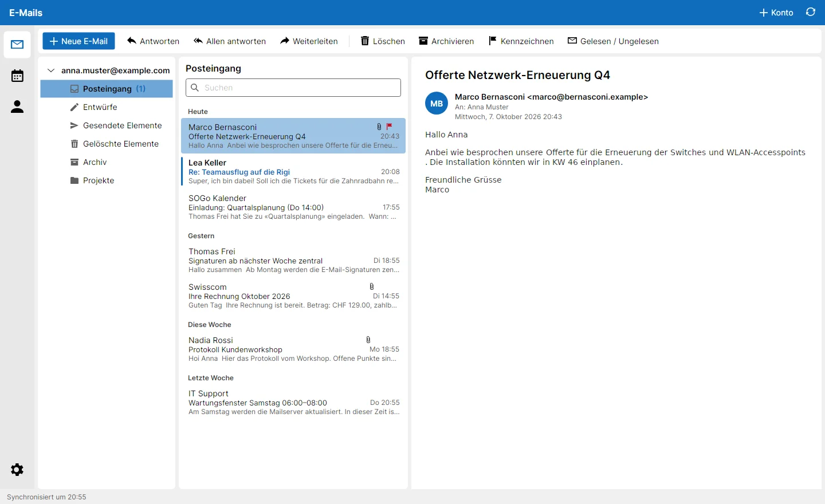Open the Entwürfe folder
825x504 pixels.
pos(107,107)
